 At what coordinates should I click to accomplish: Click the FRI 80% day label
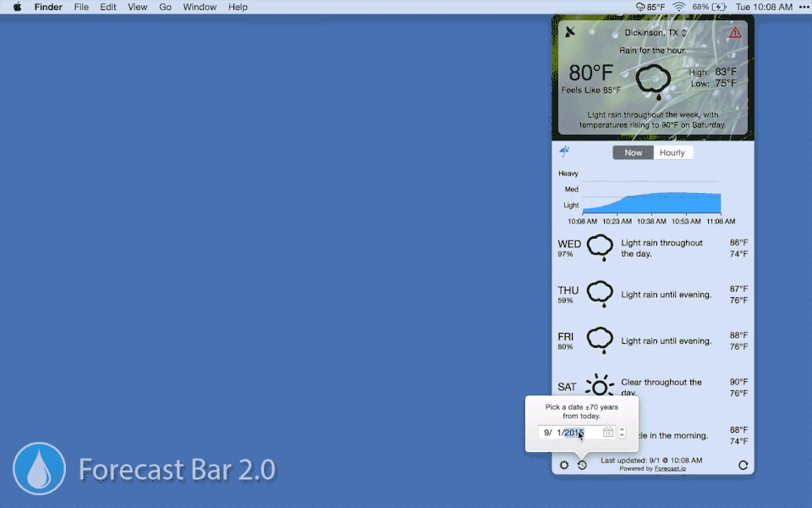[566, 340]
